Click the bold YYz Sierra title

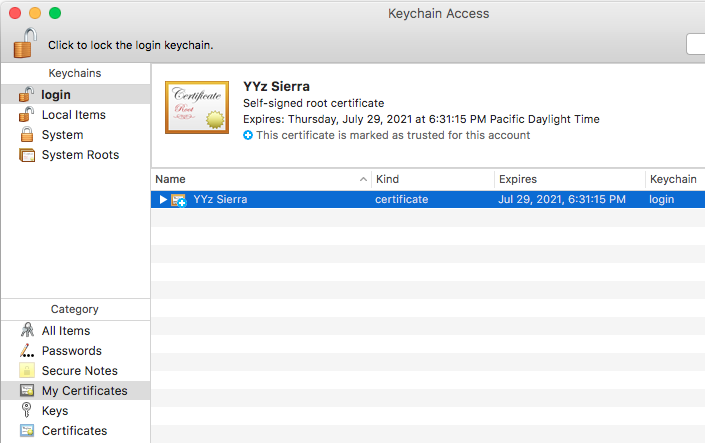(276, 86)
